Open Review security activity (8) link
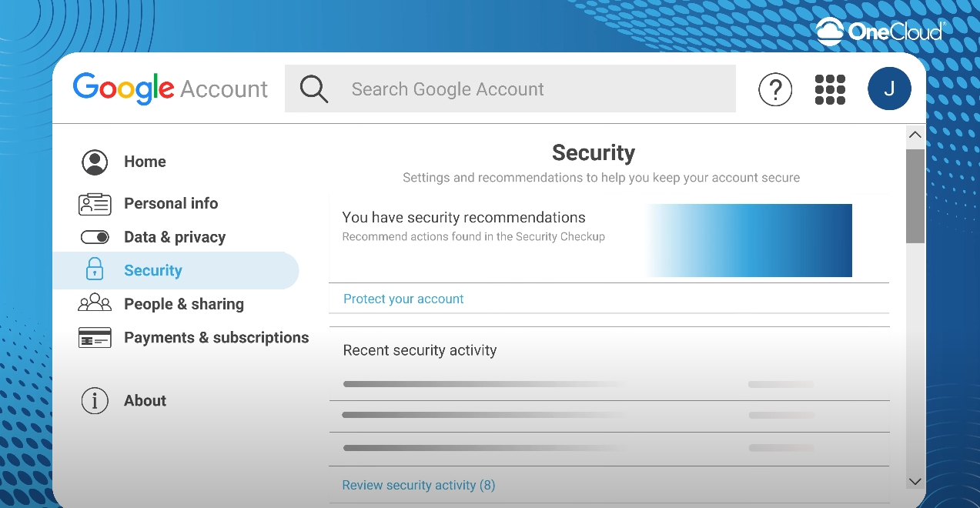Screen dimensions: 980x508 coord(418,485)
